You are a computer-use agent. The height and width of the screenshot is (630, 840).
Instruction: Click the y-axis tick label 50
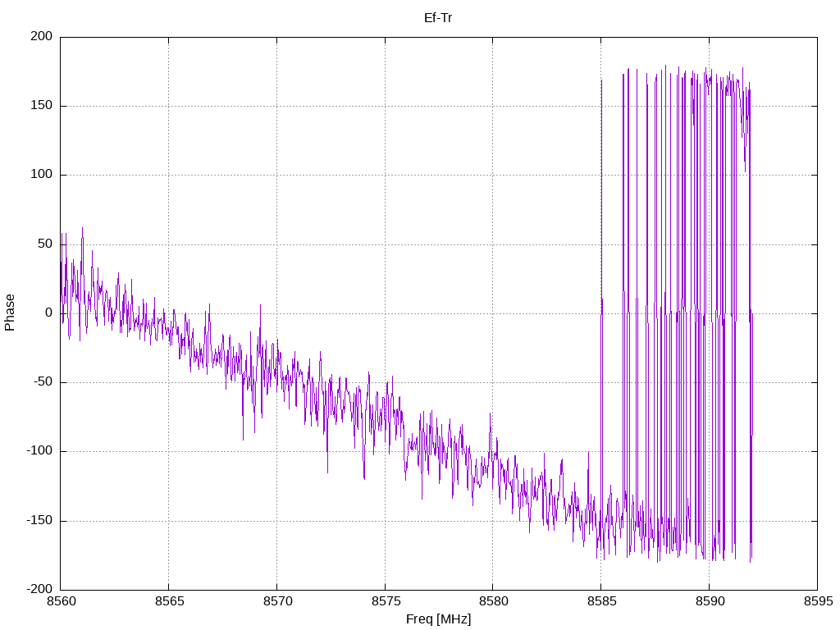tap(45, 244)
